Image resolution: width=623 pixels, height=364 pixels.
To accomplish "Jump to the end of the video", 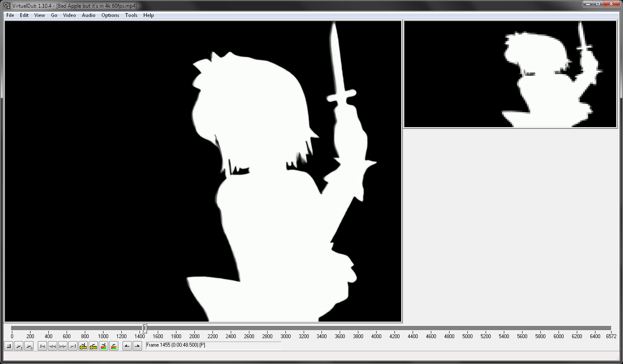I will tap(73, 346).
